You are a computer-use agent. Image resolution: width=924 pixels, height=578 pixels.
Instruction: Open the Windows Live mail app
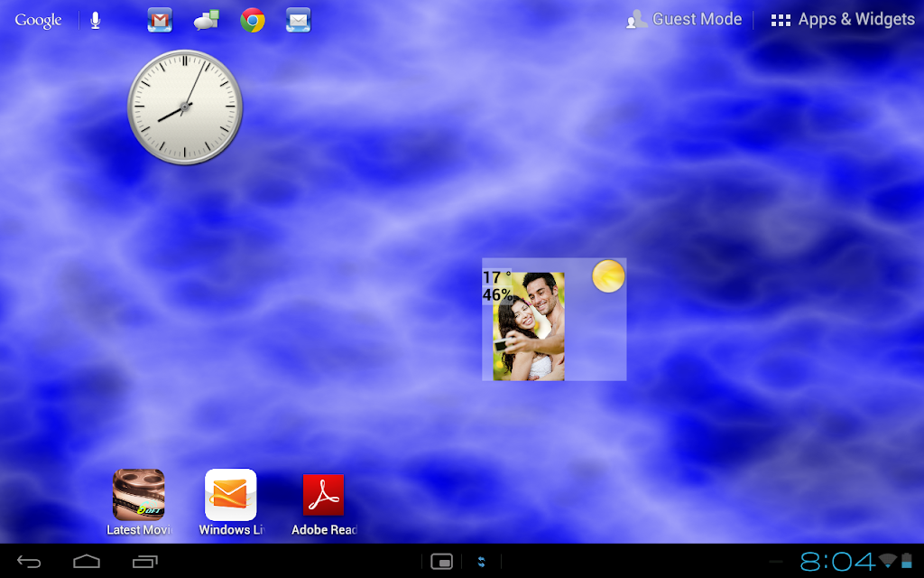pyautogui.click(x=230, y=502)
